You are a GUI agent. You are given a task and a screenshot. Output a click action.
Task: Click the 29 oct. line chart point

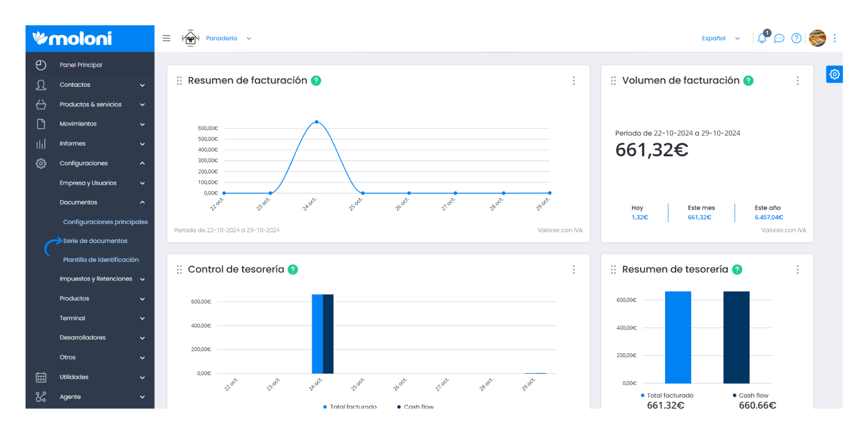(549, 193)
